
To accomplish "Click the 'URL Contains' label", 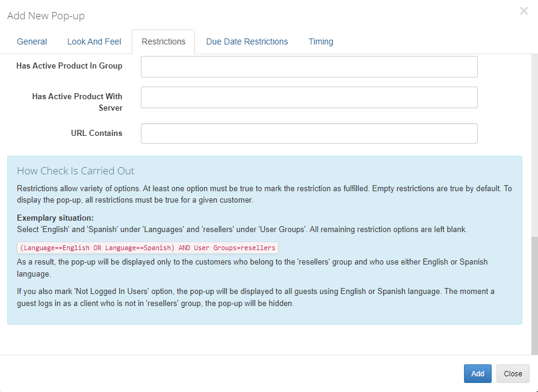I will (96, 133).
